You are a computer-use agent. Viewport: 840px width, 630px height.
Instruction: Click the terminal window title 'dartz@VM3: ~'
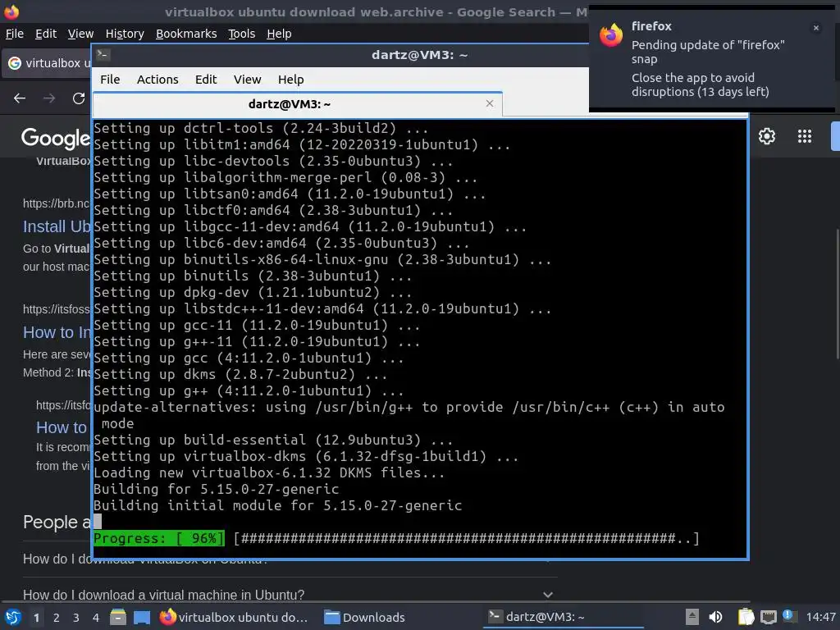[419, 55]
